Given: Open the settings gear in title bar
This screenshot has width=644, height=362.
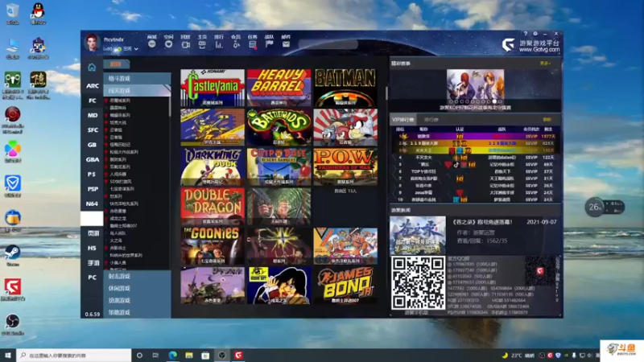Looking at the screenshot, I should pyautogui.click(x=535, y=34).
